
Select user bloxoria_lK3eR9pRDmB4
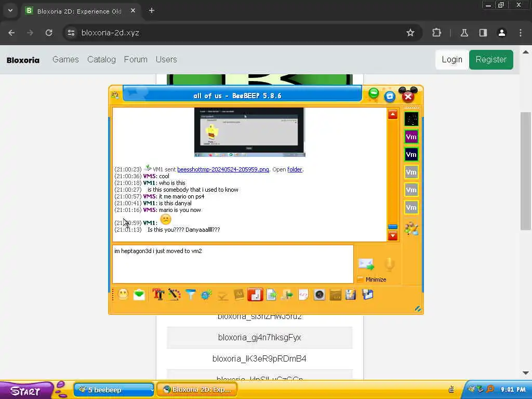(x=260, y=358)
